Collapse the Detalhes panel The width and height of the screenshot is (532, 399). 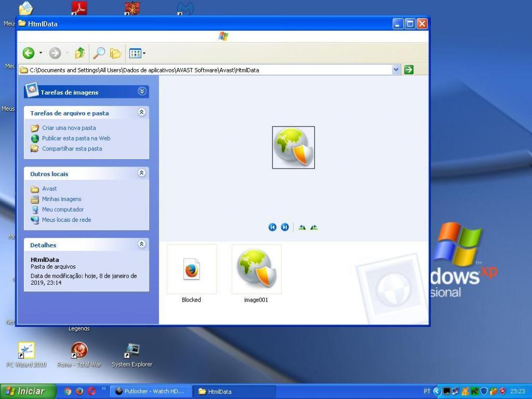click(x=142, y=244)
